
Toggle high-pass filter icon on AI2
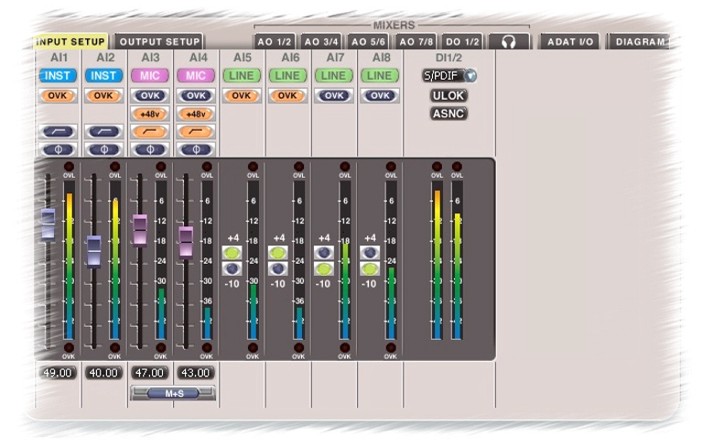coord(104,132)
